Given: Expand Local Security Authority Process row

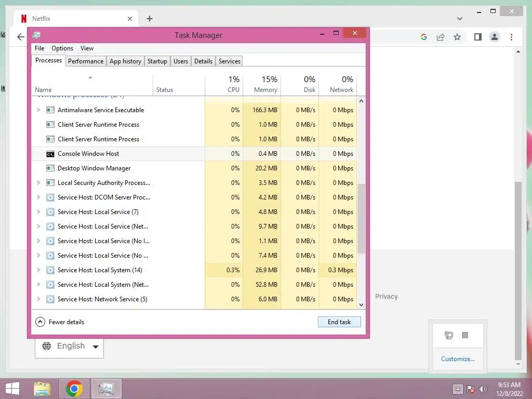Looking at the screenshot, I should point(38,183).
